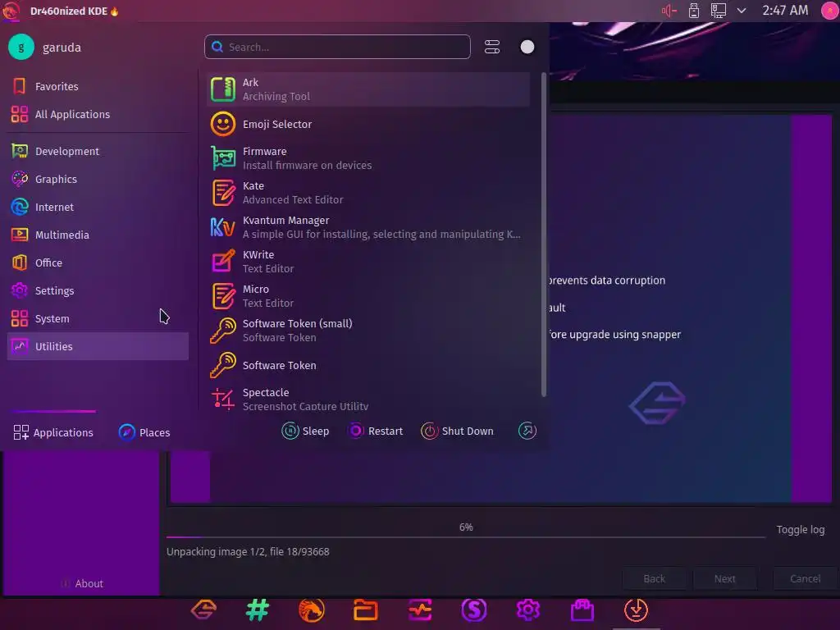This screenshot has width=840, height=630.
Task: Launch Software Token (small)
Action: click(x=368, y=331)
